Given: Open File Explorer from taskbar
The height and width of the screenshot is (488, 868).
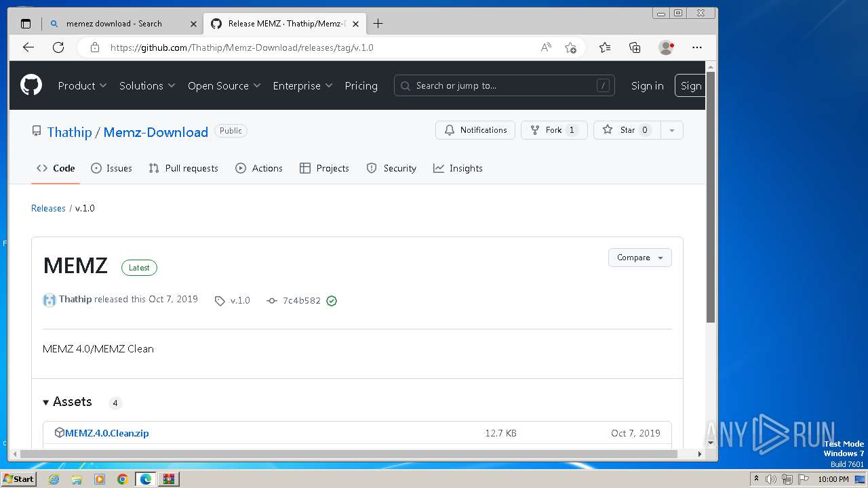Looking at the screenshot, I should point(77,479).
